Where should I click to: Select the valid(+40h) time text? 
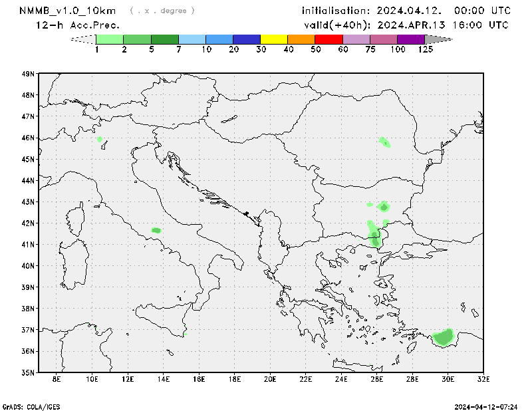pyautogui.click(x=406, y=25)
